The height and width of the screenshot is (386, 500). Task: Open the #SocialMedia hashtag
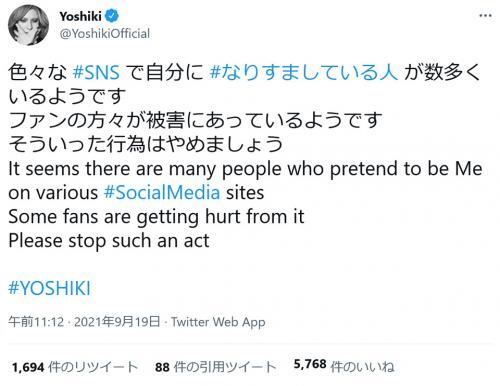point(162,193)
